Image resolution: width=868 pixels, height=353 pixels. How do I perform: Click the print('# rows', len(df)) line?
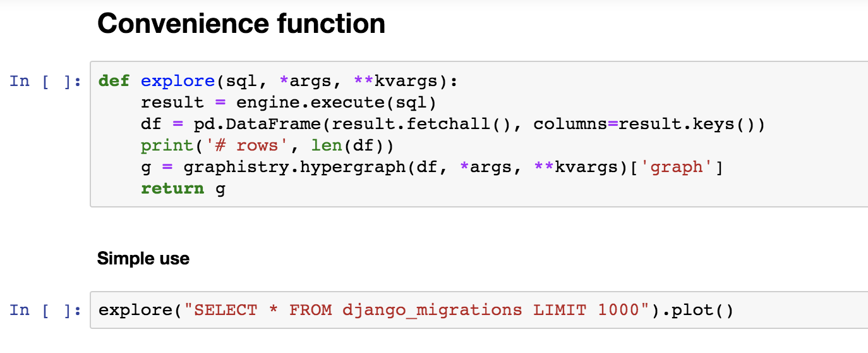267,146
